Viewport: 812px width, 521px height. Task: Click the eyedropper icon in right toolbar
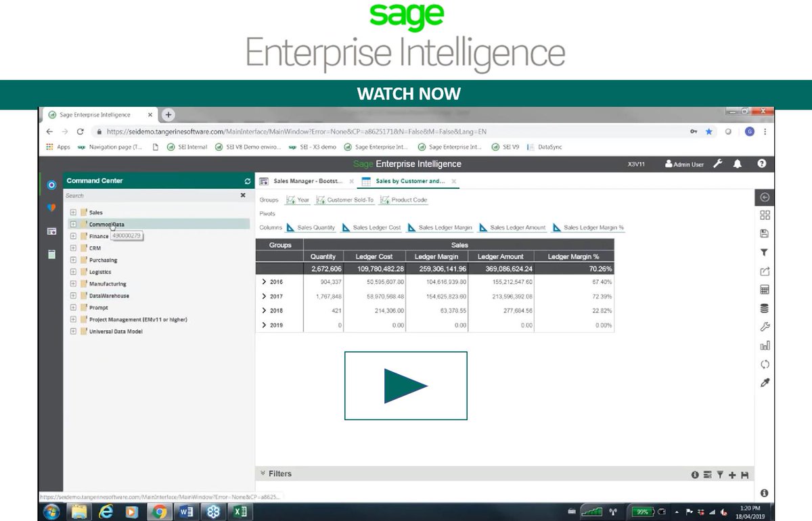pos(765,383)
